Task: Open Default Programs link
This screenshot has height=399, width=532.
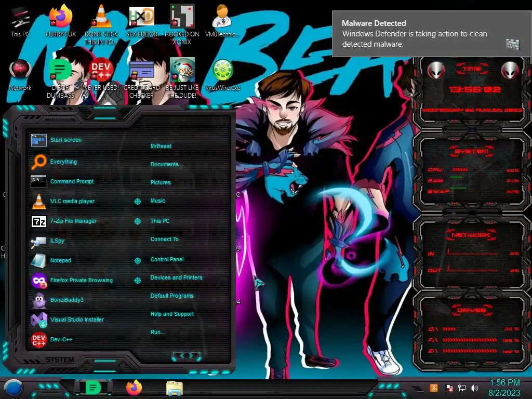Action: pyautogui.click(x=171, y=296)
